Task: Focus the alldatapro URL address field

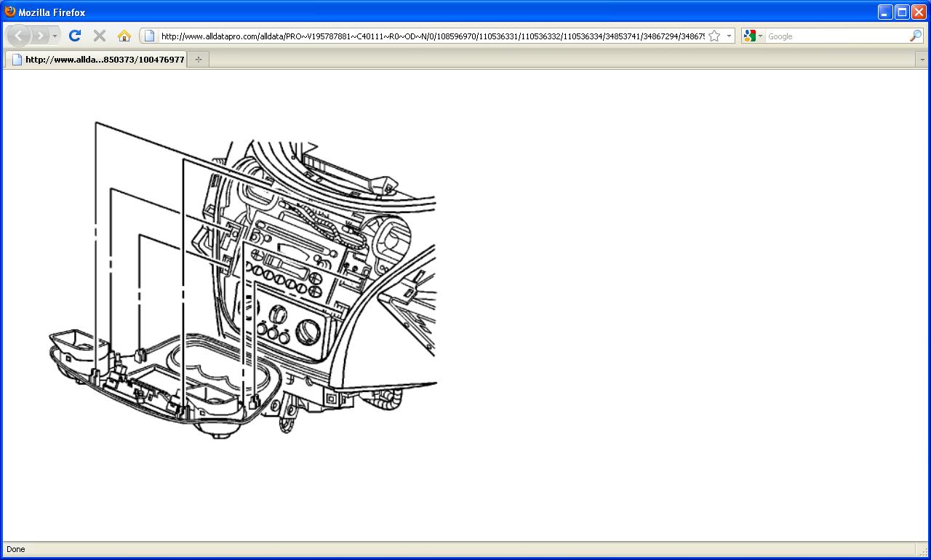Action: [x=432, y=36]
